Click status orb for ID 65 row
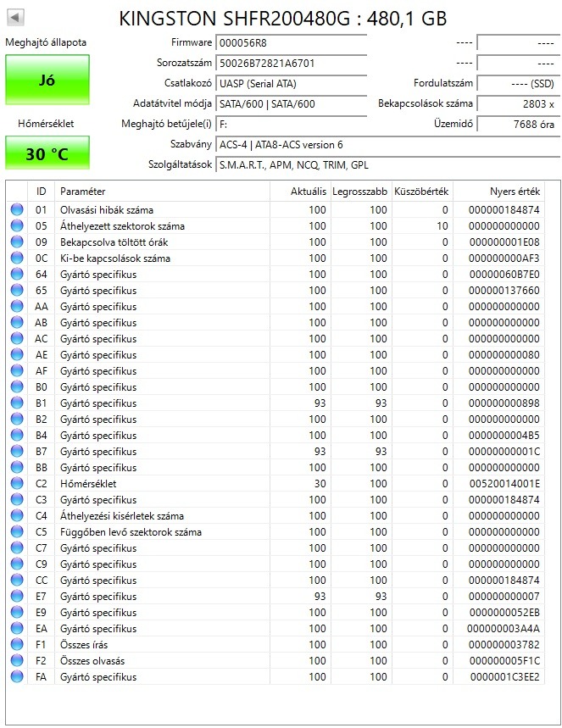The height and width of the screenshot is (728, 562). pyautogui.click(x=17, y=290)
